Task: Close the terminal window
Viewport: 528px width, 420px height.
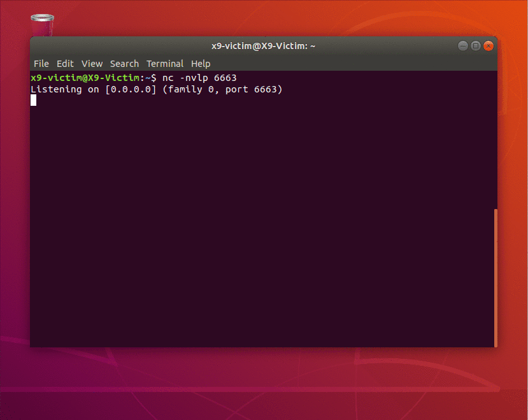Action: [489, 46]
